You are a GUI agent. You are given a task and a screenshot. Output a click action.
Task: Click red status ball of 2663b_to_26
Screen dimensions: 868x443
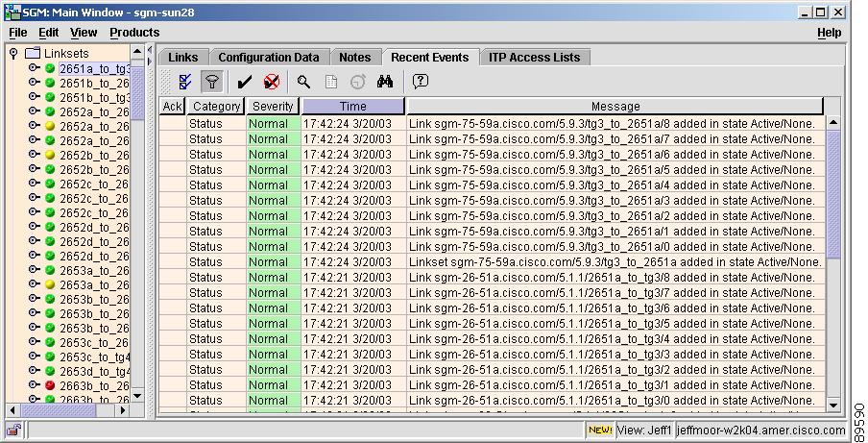[50, 384]
